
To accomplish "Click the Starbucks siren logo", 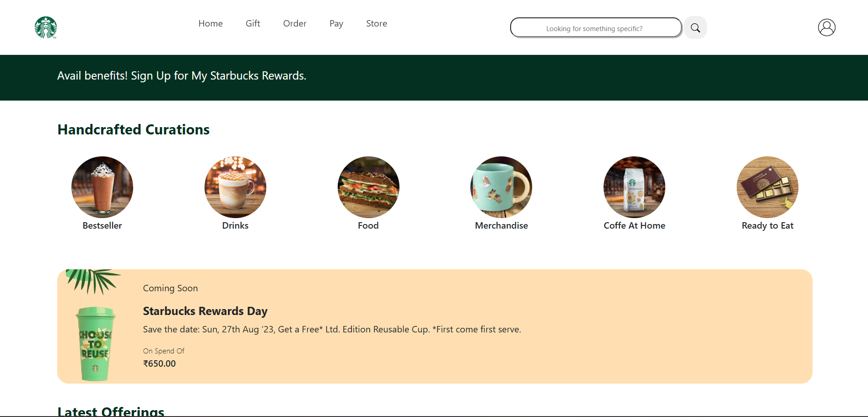I will [46, 27].
